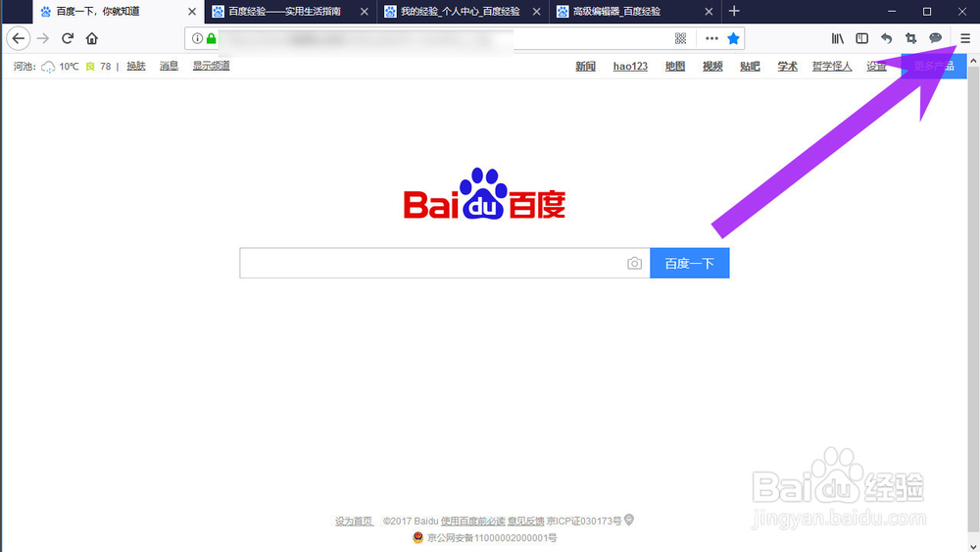Toggle the blue bookmark star

click(x=733, y=39)
